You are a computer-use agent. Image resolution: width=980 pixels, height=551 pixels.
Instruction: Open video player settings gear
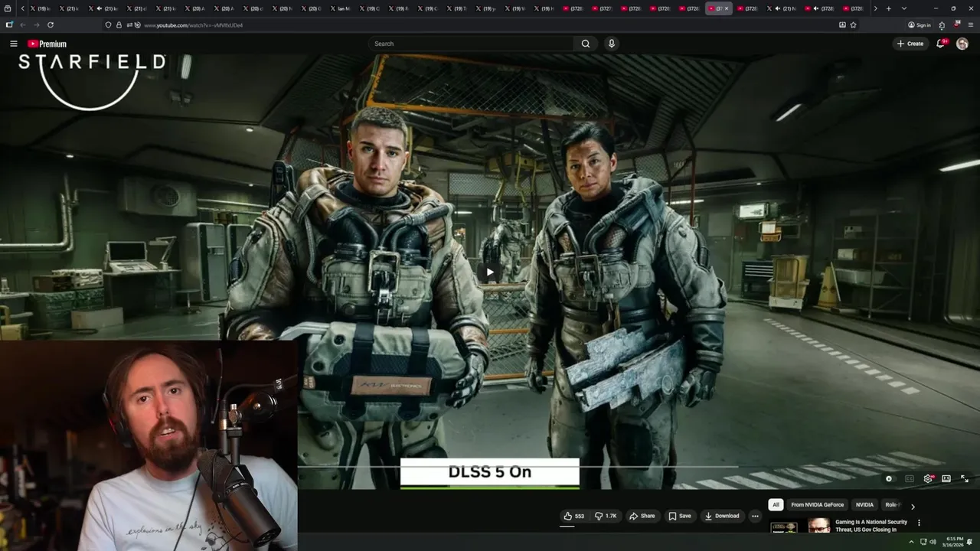tap(928, 479)
